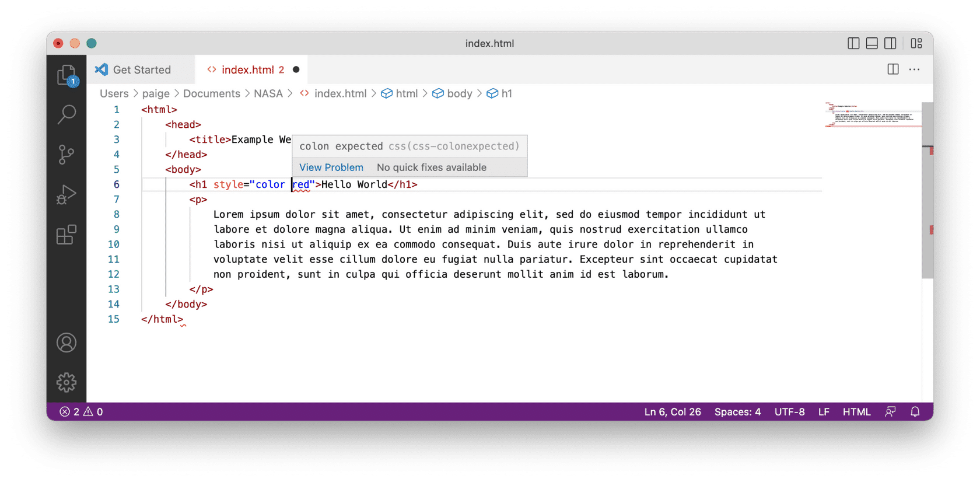This screenshot has width=980, height=482.
Task: Click the vertical editor scrollbar
Action: click(x=928, y=190)
